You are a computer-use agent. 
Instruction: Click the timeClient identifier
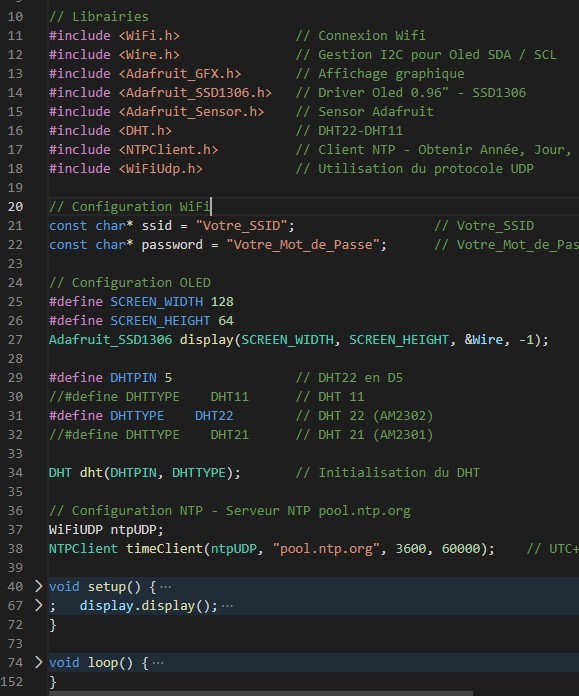[164, 549]
